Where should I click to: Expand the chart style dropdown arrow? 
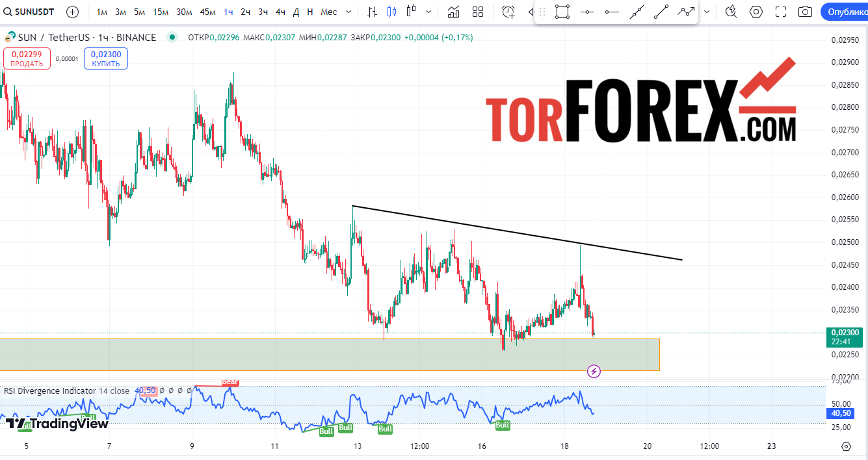(x=428, y=12)
